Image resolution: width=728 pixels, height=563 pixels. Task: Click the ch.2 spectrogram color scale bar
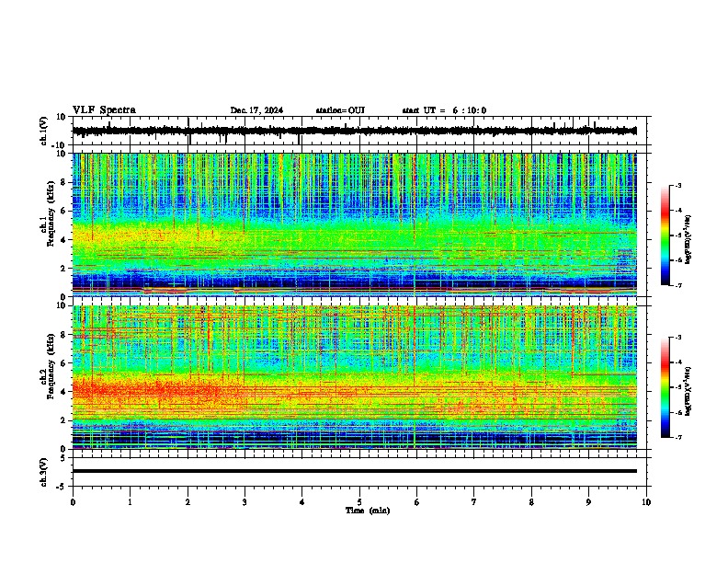pos(665,387)
